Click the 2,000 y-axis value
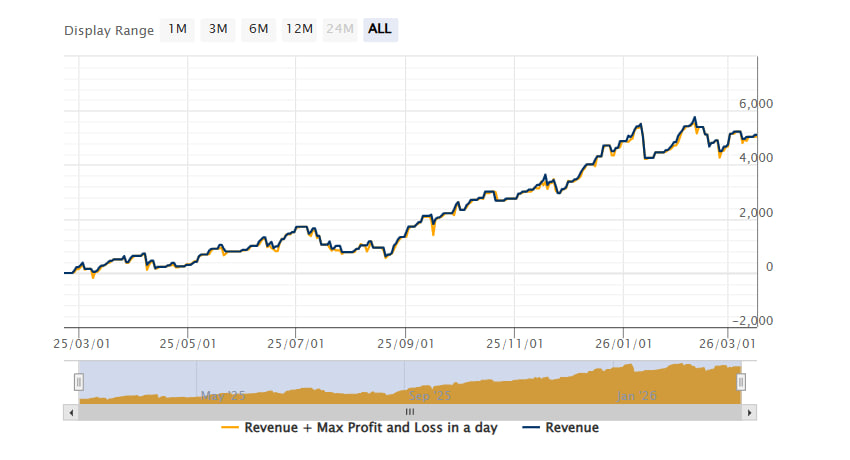Image resolution: width=850 pixels, height=460 pixels. tap(756, 213)
